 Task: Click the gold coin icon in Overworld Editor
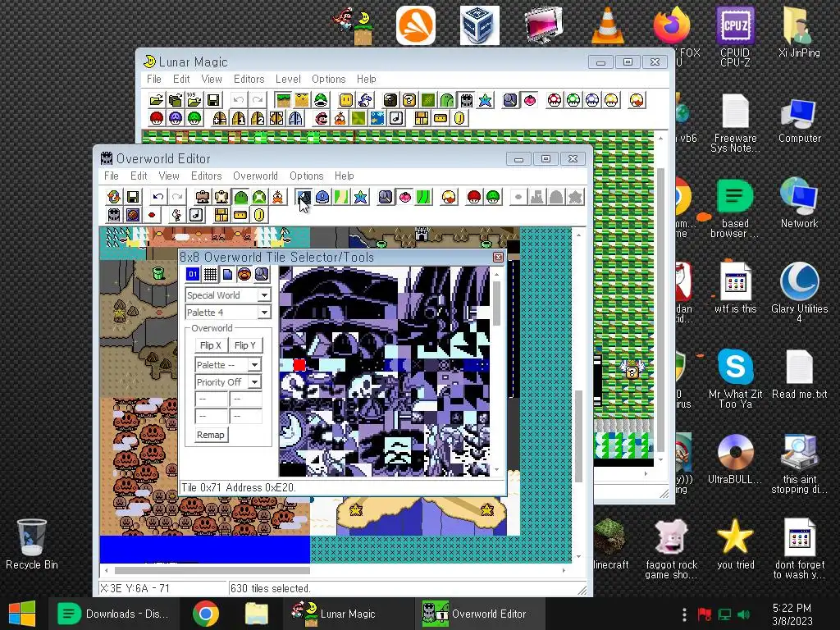click(259, 216)
